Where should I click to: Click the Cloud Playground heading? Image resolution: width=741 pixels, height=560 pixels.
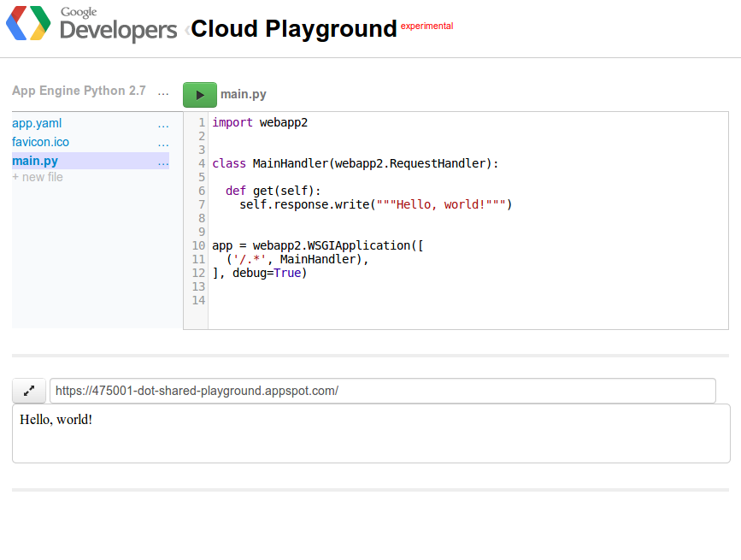point(293,29)
